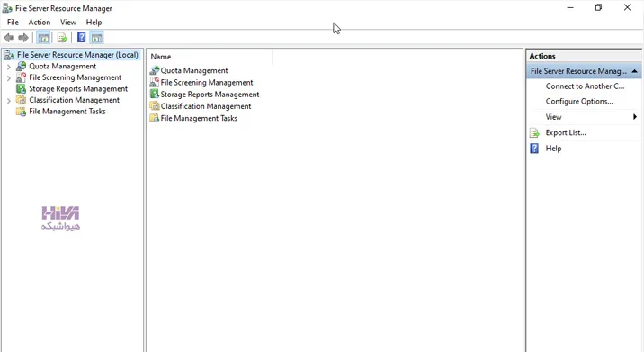Select Quota Management text in center list
This screenshot has width=644, height=352.
(194, 70)
